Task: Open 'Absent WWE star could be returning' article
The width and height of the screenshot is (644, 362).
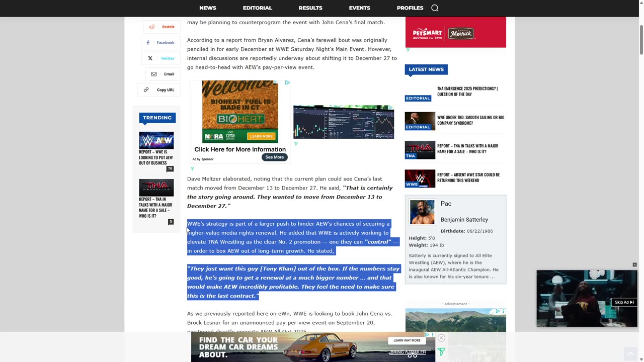Action: coord(468,177)
